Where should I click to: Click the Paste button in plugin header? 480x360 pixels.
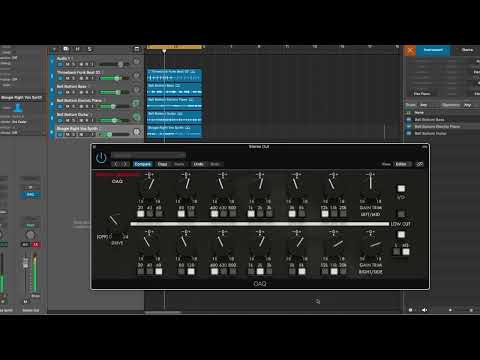179,164
